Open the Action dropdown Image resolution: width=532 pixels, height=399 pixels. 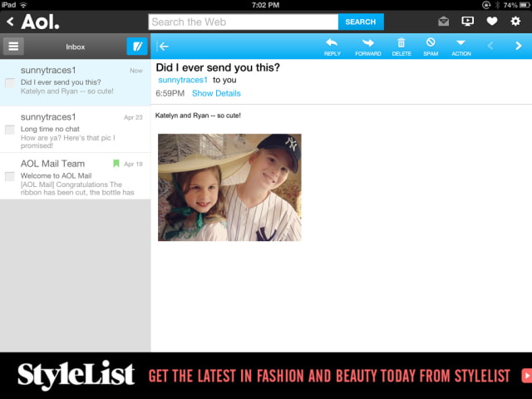(461, 47)
